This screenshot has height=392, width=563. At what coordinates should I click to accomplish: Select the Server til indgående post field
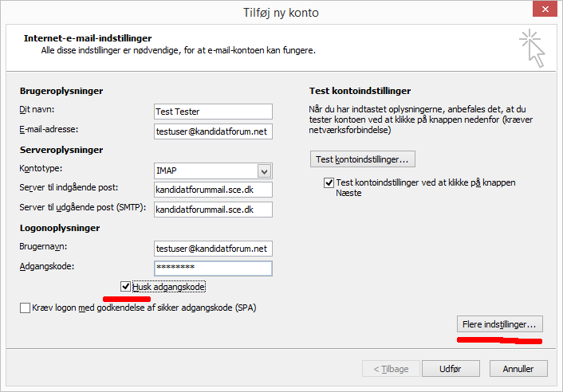tap(213, 190)
